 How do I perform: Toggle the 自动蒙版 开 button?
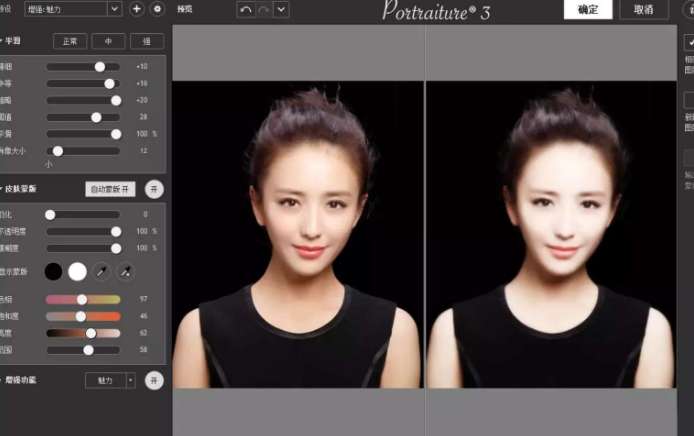(110, 189)
